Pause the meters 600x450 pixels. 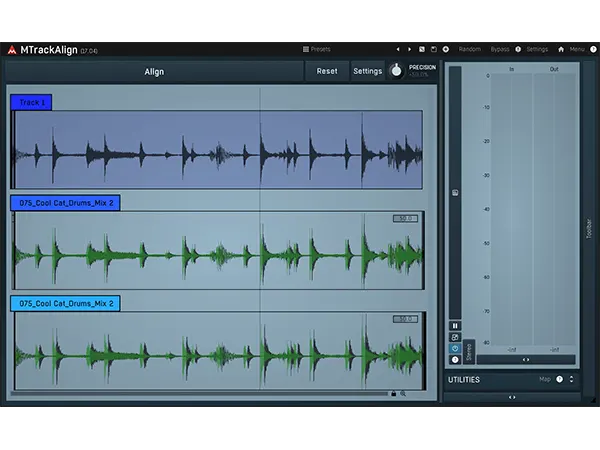coord(455,326)
